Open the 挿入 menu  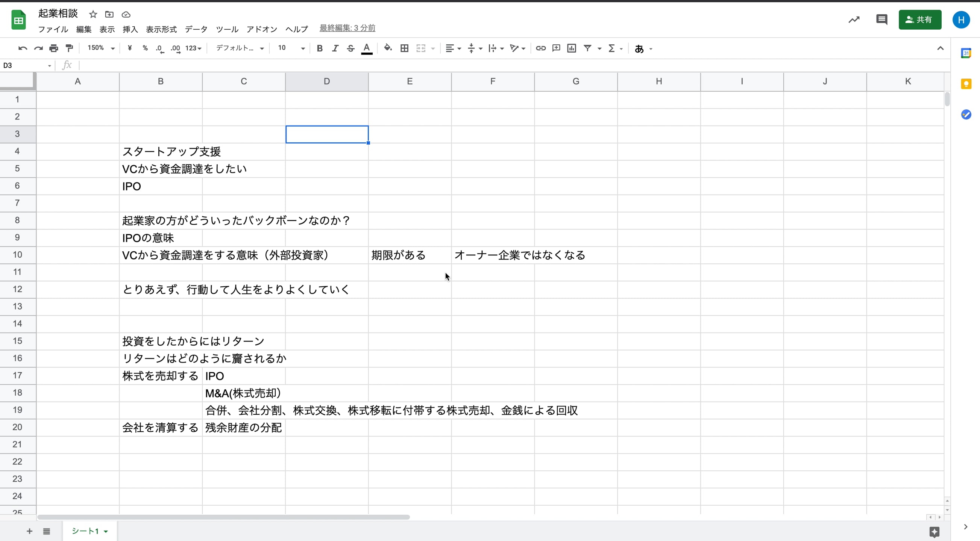point(130,29)
